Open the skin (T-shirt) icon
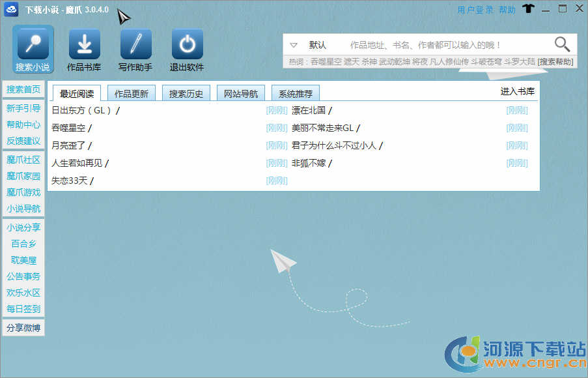This screenshot has width=588, height=378. click(528, 8)
